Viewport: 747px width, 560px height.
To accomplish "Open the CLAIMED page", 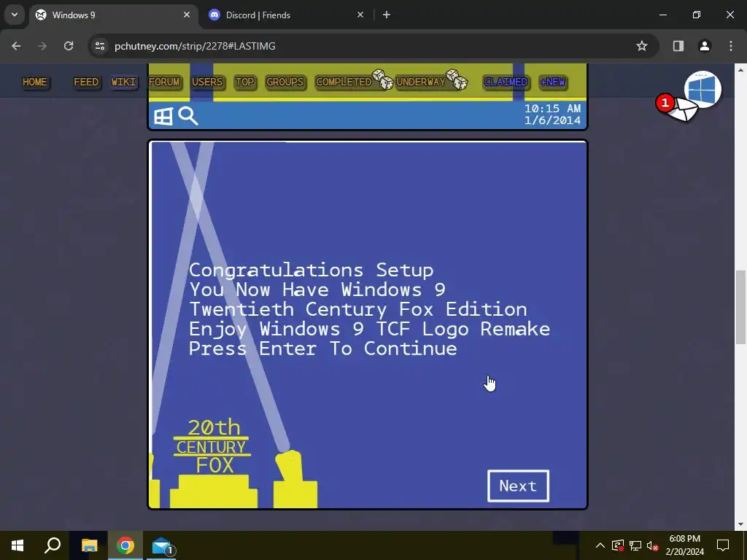I will coord(506,82).
